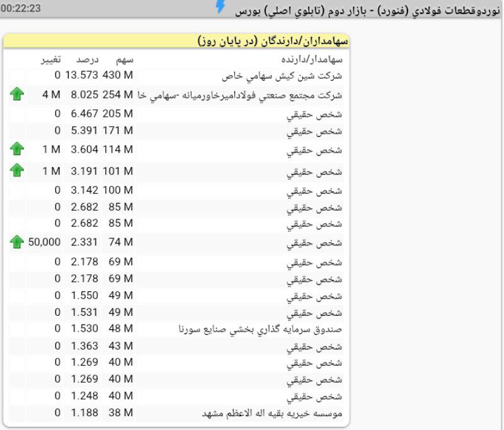This screenshot has width=504, height=430.
Task: Click green up arrow in 3.604 percent row
Action: pyautogui.click(x=17, y=149)
